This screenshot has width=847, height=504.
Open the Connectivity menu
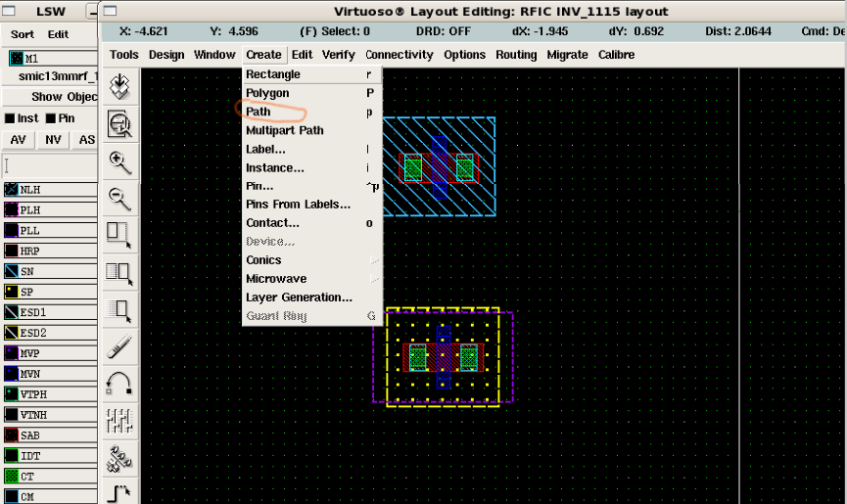(x=400, y=55)
